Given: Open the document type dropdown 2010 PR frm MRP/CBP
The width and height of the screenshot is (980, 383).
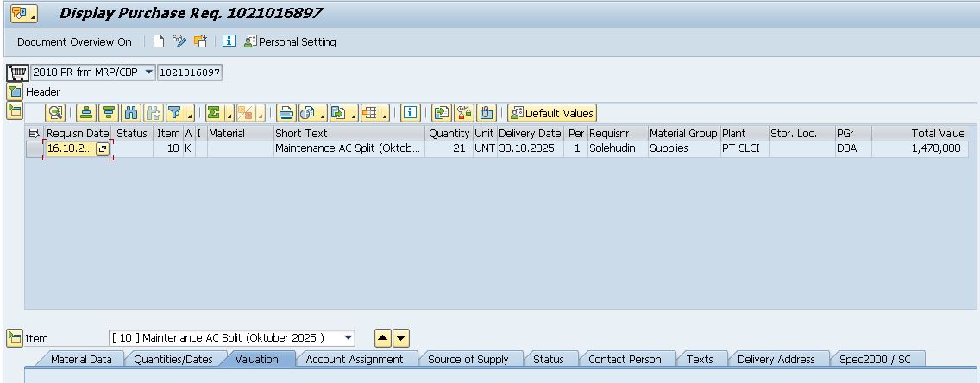Looking at the screenshot, I should click(x=148, y=72).
